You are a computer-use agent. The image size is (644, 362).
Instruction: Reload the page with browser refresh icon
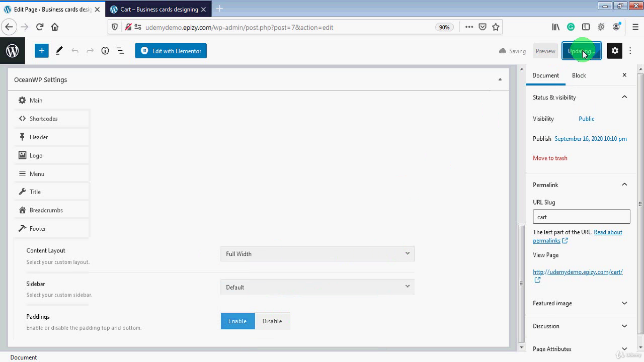tap(40, 27)
